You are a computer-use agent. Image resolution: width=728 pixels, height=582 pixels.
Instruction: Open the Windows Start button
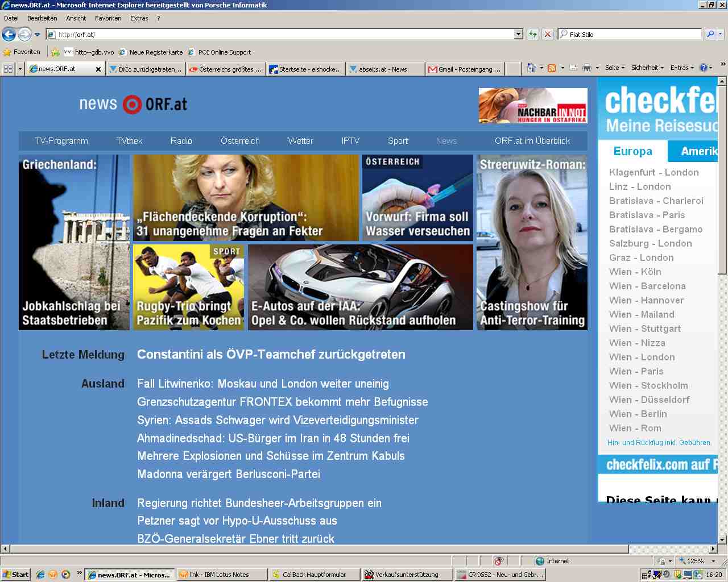pyautogui.click(x=15, y=575)
